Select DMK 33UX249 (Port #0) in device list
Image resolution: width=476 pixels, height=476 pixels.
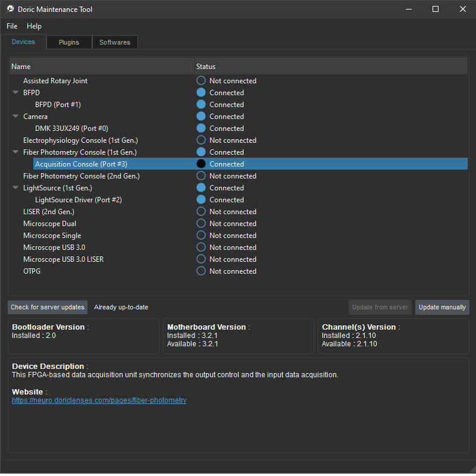pos(71,129)
